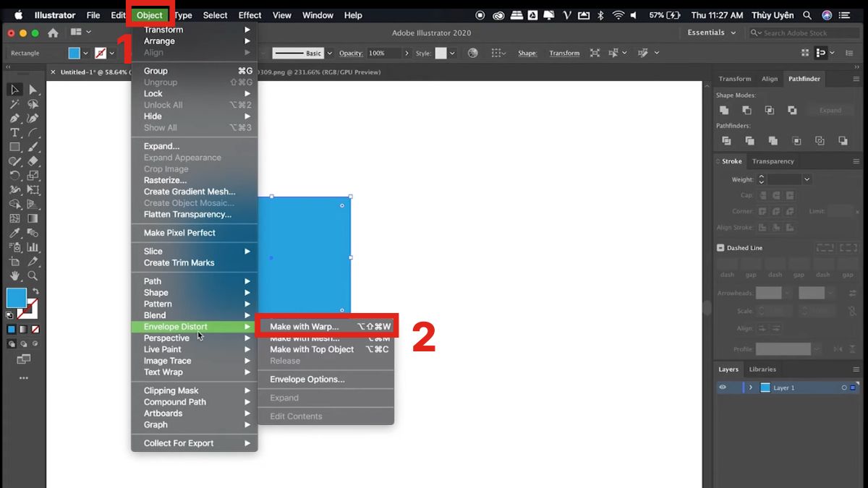Select the Paintbrush tool

coord(33,147)
